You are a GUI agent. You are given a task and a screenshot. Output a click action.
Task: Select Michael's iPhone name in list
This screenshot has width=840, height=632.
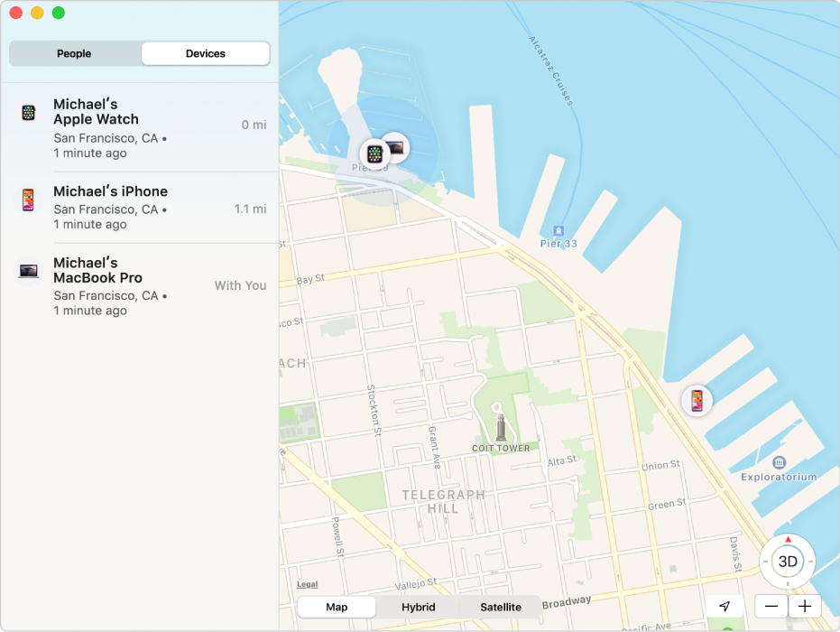click(110, 191)
